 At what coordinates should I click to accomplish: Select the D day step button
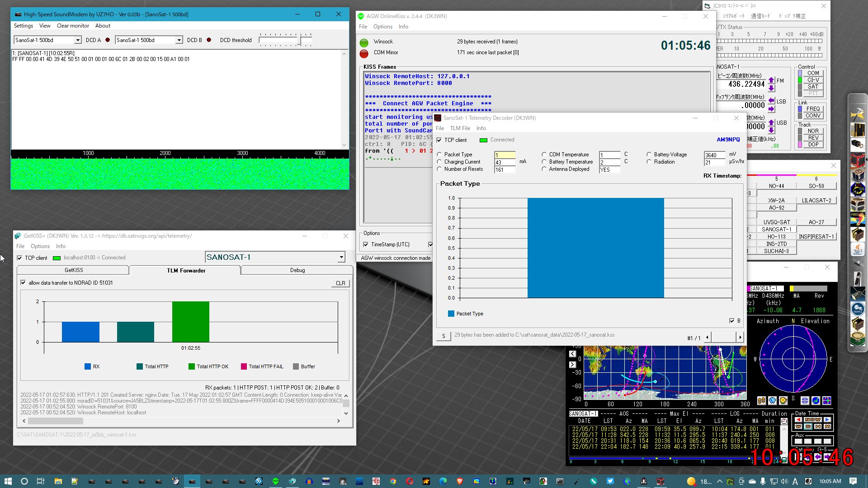click(x=808, y=426)
